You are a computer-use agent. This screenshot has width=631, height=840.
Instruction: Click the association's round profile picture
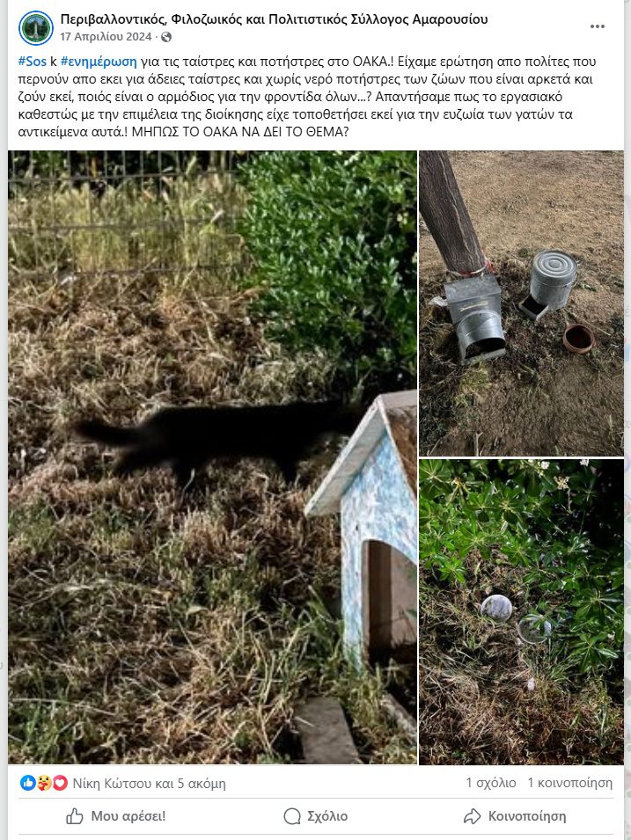(x=36, y=28)
